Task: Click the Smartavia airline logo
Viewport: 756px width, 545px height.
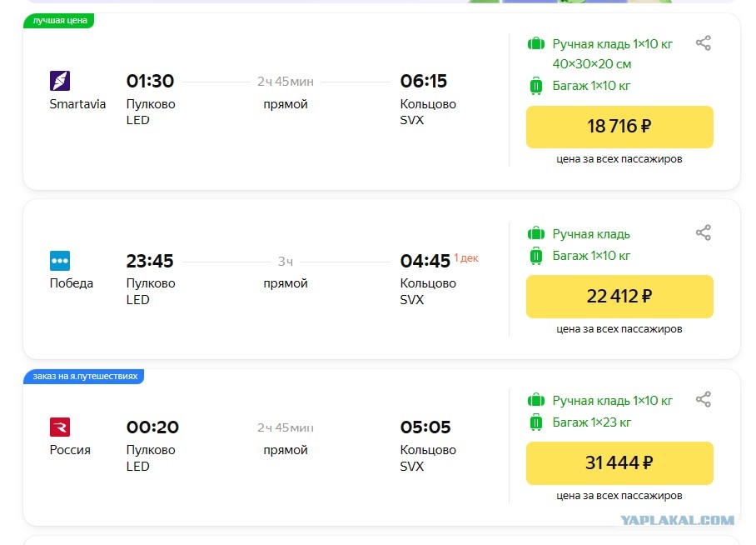Action: (60, 81)
